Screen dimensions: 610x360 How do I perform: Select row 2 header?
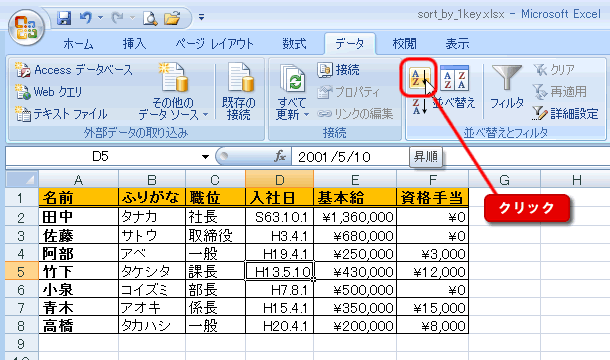[22, 217]
